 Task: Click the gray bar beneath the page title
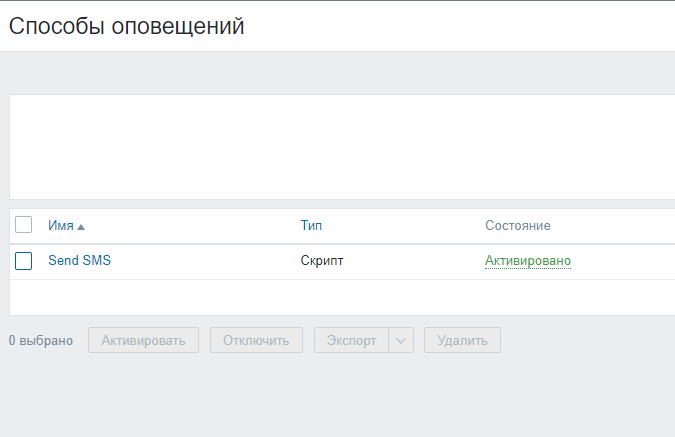pos(340,72)
